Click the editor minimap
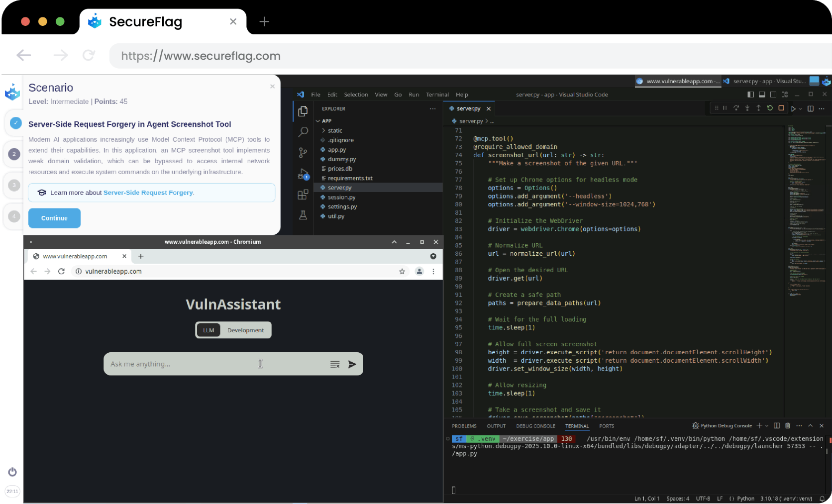 (806, 211)
